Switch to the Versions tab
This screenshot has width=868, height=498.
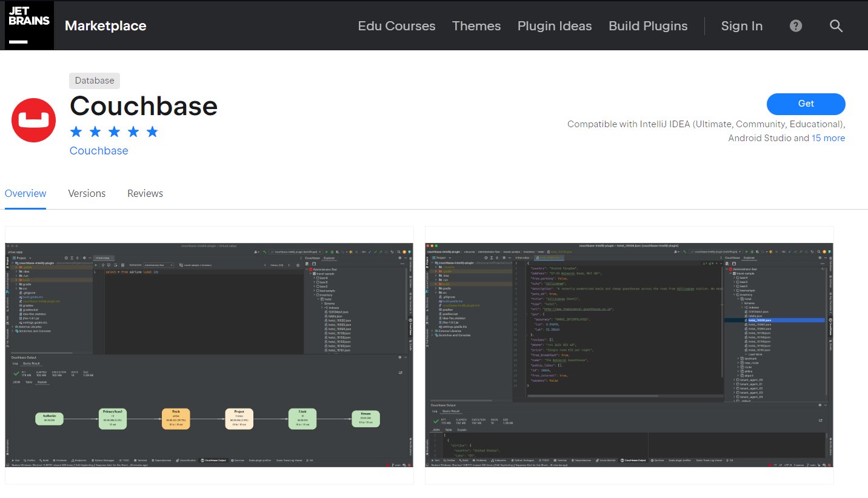tap(87, 194)
